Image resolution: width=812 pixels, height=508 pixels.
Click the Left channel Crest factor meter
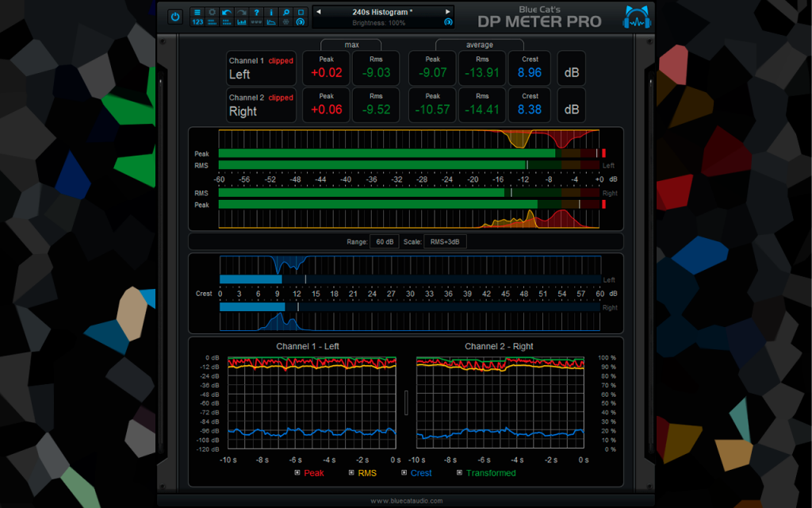point(410,279)
